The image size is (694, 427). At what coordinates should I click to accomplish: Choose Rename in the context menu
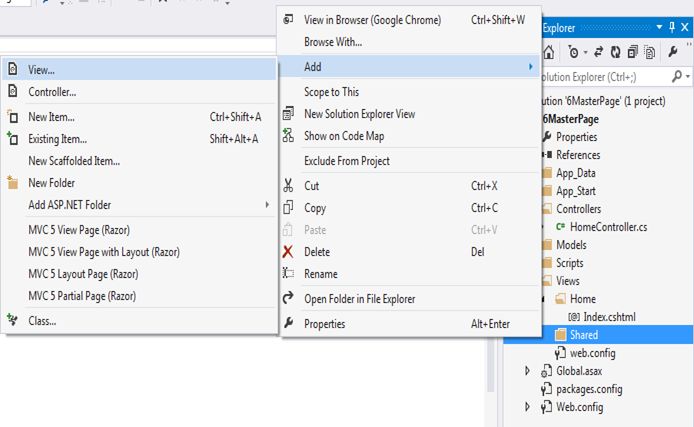410,274
